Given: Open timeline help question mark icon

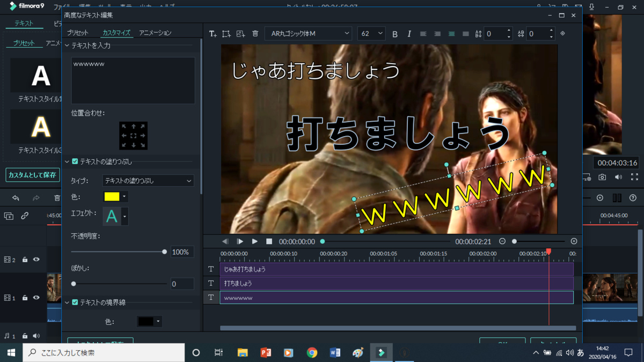Looking at the screenshot, I should [633, 198].
